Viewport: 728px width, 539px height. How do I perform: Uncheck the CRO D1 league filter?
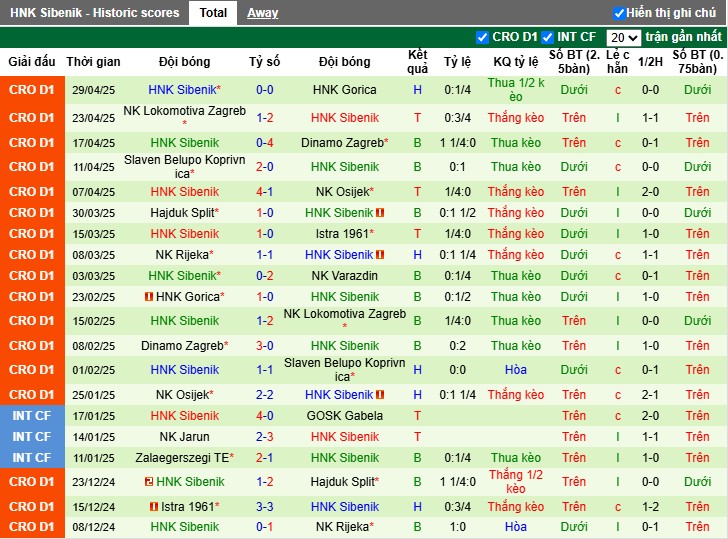(482, 37)
